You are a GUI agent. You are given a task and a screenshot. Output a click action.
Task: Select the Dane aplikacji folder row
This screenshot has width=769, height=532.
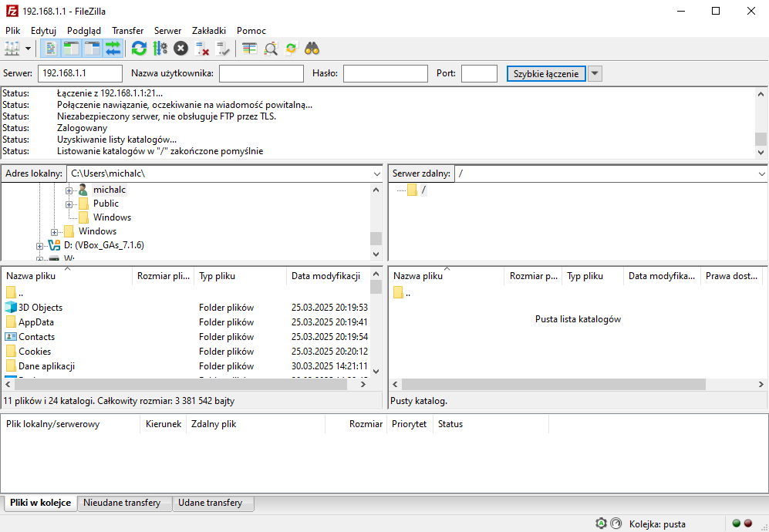pos(187,366)
